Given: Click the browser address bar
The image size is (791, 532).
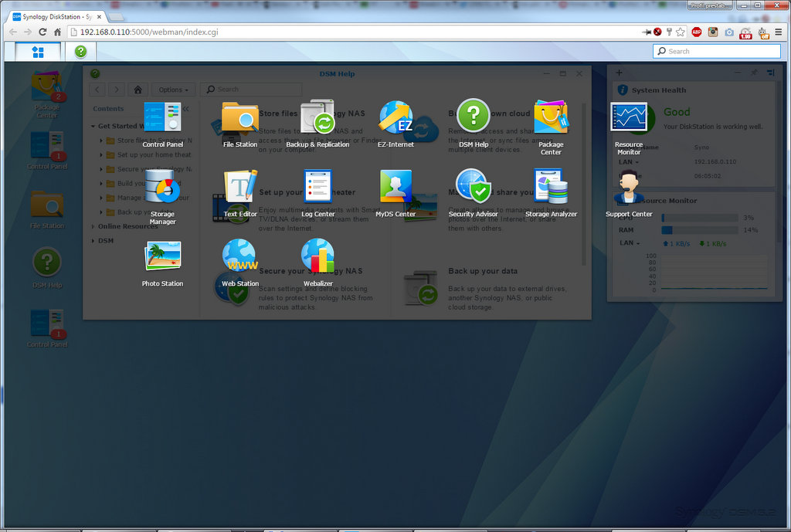Looking at the screenshot, I should (353, 32).
